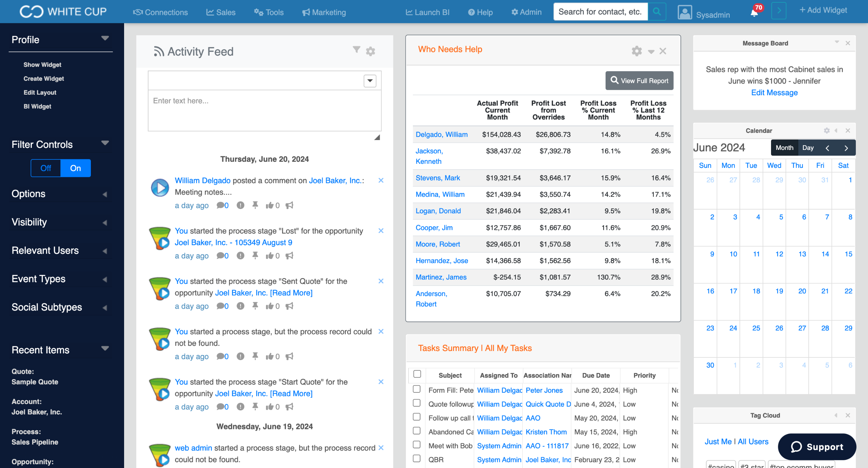Screen dimensions: 868x468
Task: Click the search magnifier button in header
Action: click(x=657, y=12)
